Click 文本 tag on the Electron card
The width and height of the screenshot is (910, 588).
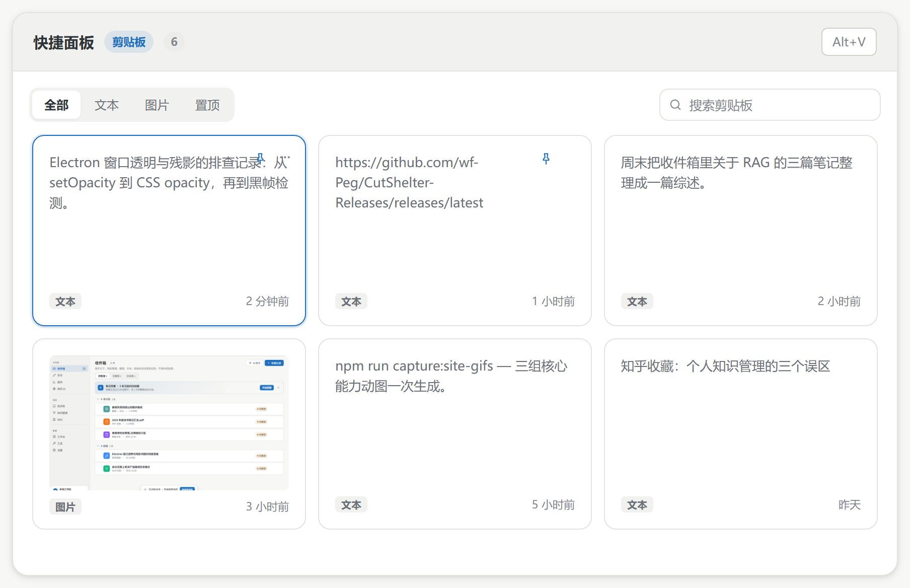pyautogui.click(x=65, y=301)
